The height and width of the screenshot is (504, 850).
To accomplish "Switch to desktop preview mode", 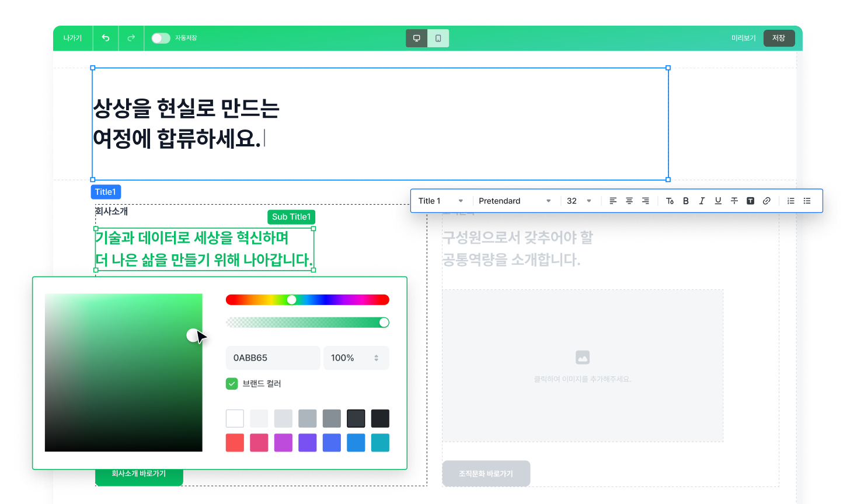I will pyautogui.click(x=417, y=38).
